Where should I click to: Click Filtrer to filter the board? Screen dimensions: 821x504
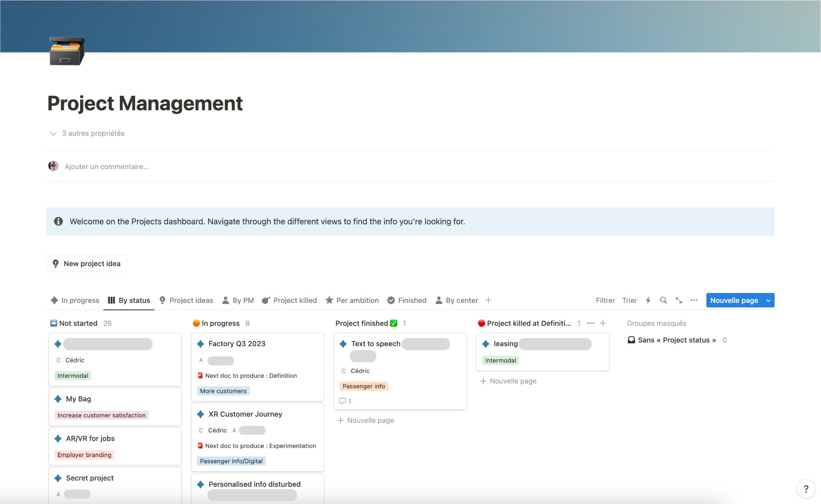coord(605,300)
